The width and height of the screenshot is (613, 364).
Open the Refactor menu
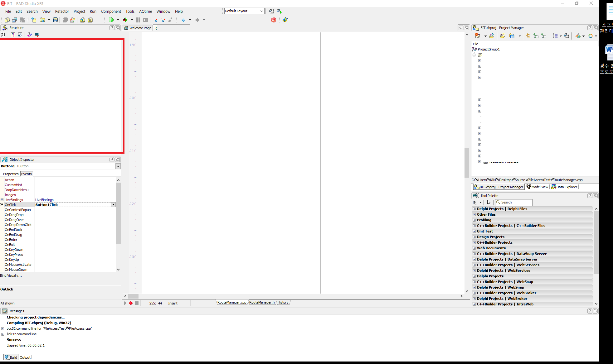[x=62, y=11]
